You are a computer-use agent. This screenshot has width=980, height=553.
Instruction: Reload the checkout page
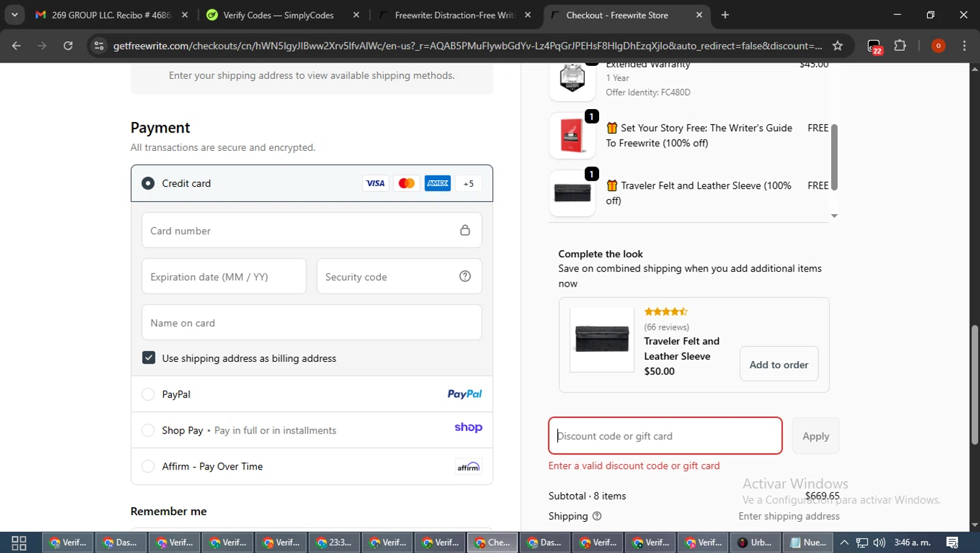point(68,46)
